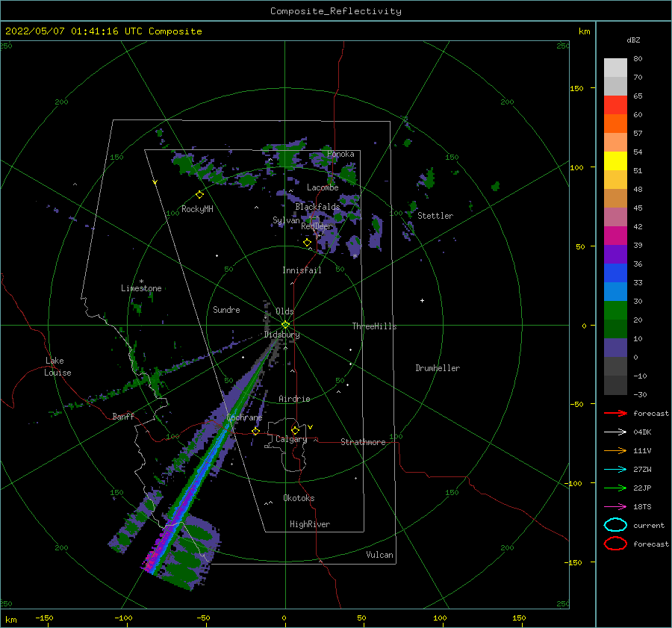Click the Sundre city label

pos(226,309)
